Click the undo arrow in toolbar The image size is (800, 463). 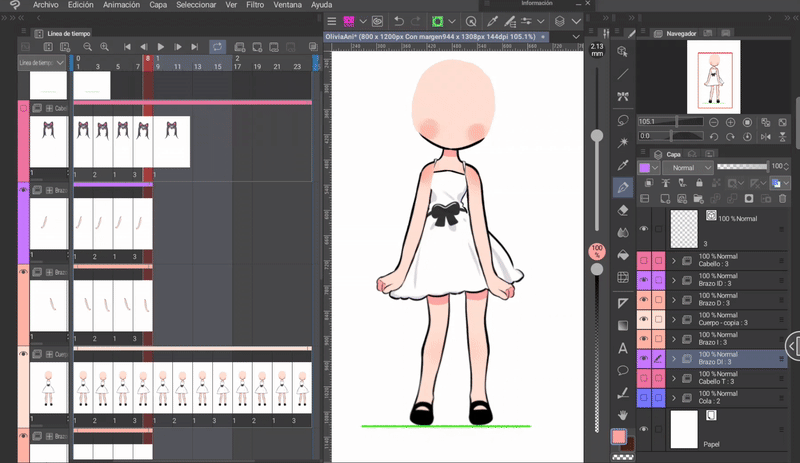[x=399, y=21]
